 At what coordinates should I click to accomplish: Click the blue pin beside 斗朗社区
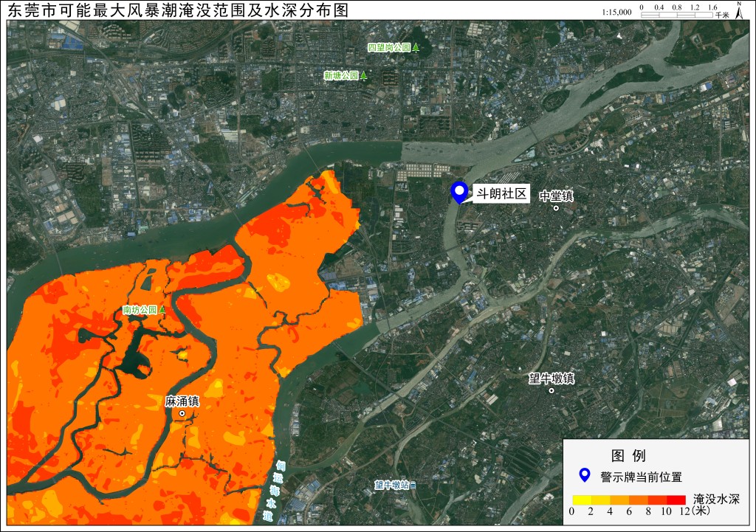click(x=459, y=193)
